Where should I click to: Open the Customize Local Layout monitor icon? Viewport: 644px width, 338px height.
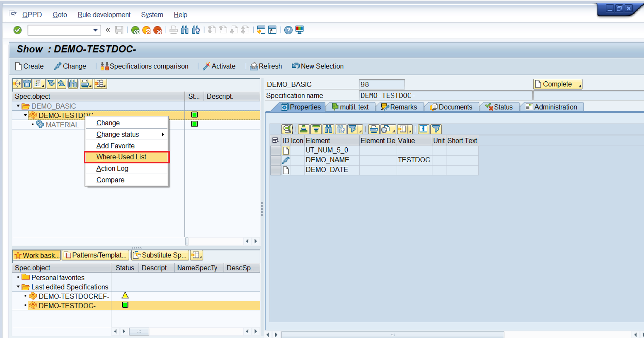pos(300,30)
